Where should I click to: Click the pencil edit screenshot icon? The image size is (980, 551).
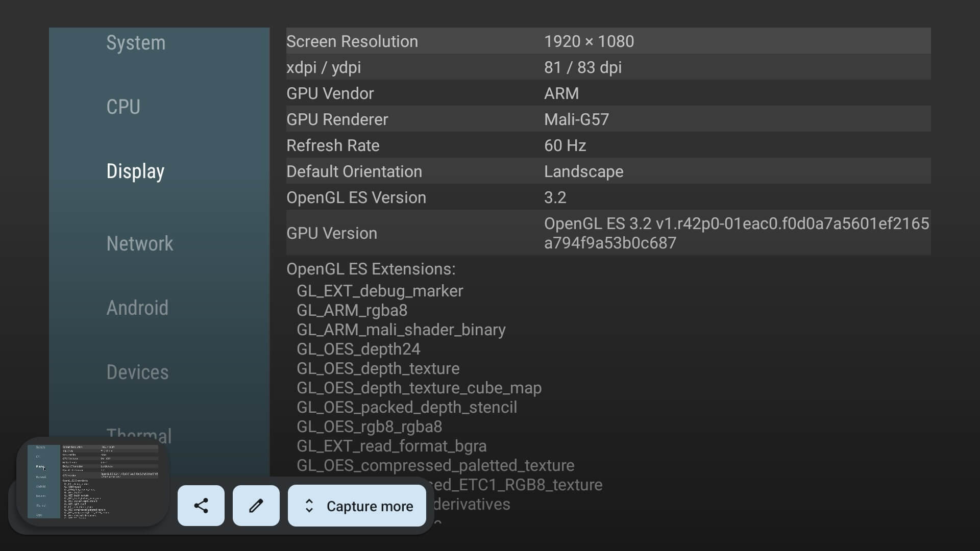pyautogui.click(x=256, y=506)
